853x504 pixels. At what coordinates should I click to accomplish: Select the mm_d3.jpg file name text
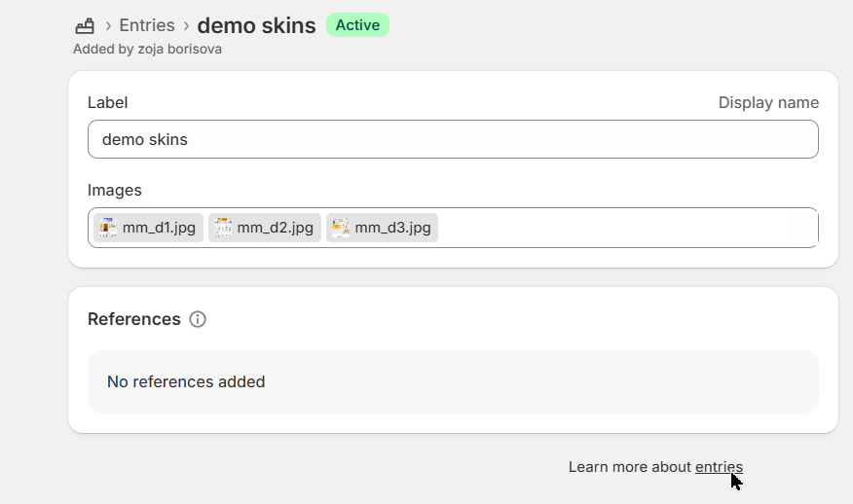[x=392, y=228]
